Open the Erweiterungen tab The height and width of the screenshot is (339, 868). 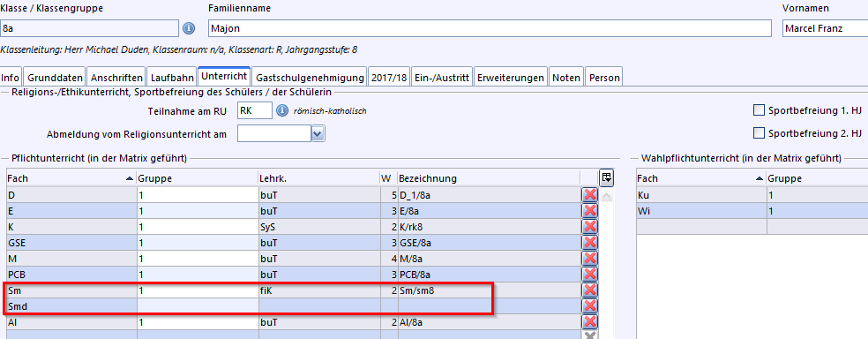click(511, 78)
